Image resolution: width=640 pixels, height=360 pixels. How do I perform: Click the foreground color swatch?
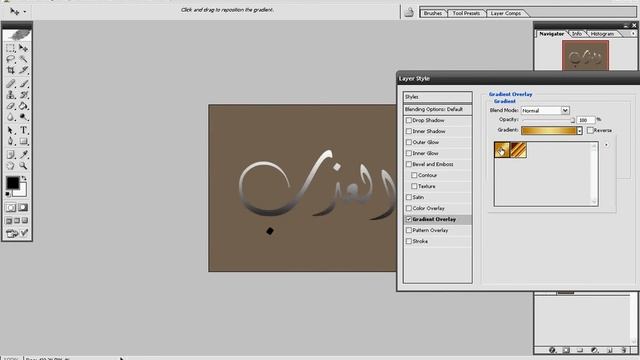coord(12,183)
